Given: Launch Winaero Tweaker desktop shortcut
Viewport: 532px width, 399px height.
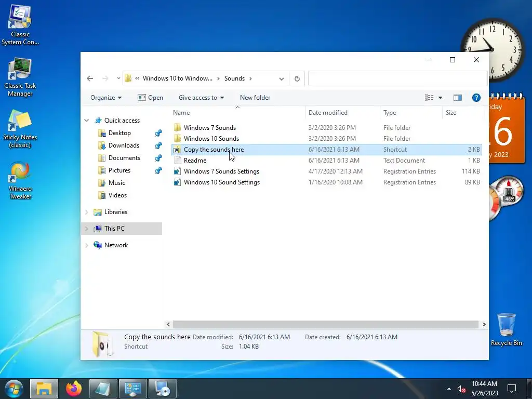Looking at the screenshot, I should [20, 181].
